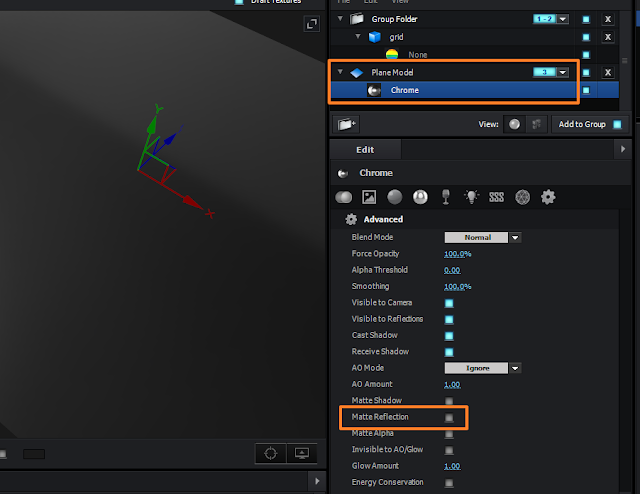Open the gear Advanced settings icon

tap(548, 197)
